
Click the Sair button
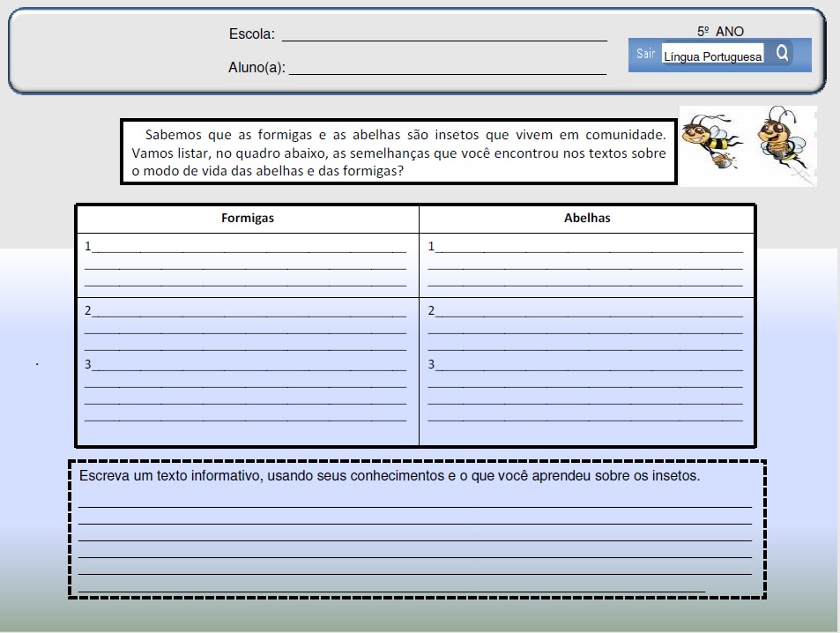tap(645, 54)
